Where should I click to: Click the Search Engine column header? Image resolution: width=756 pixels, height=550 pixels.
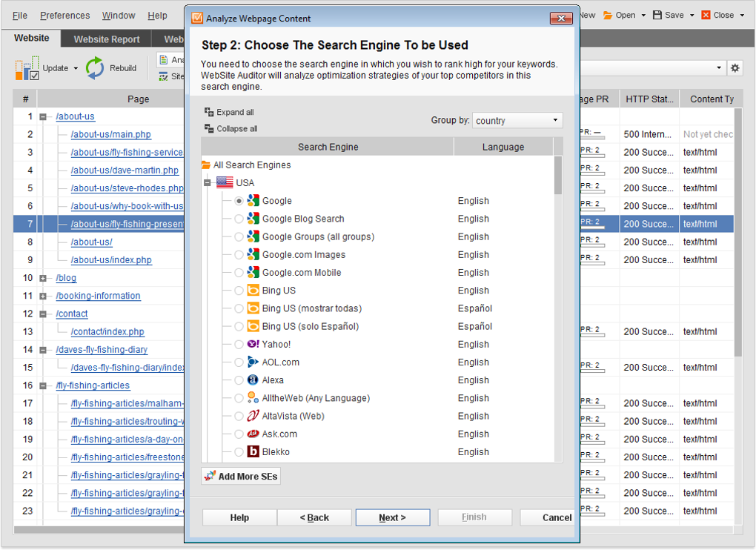coord(328,147)
